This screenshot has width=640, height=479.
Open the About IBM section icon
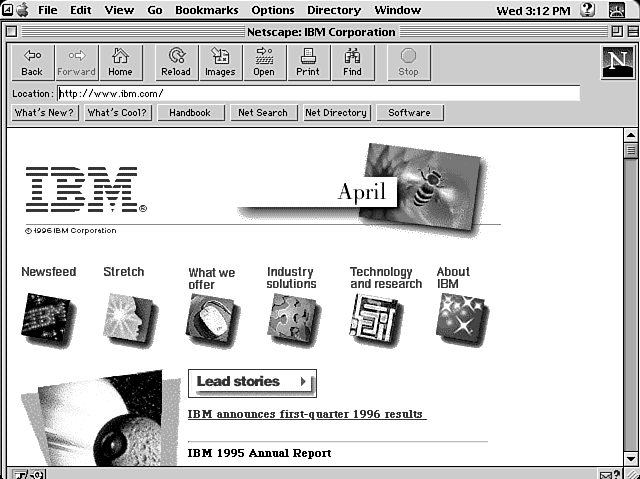point(461,319)
